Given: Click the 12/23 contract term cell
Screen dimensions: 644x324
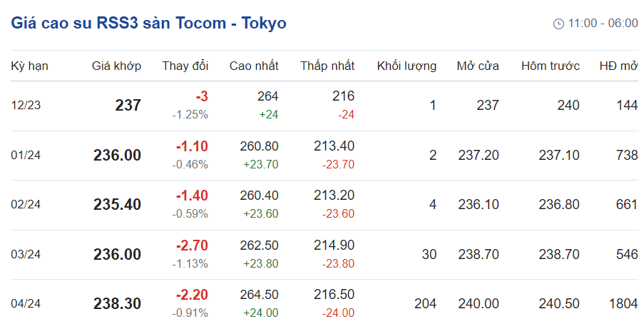Looking at the screenshot, I should [26, 106].
